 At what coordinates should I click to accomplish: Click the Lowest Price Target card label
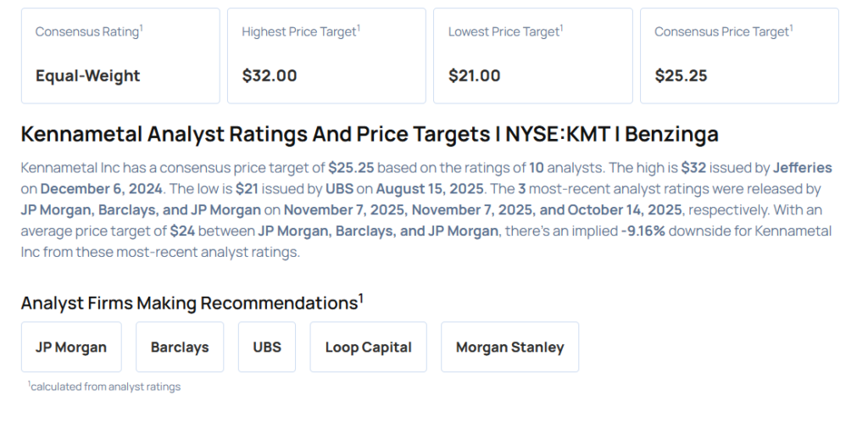coord(505,32)
